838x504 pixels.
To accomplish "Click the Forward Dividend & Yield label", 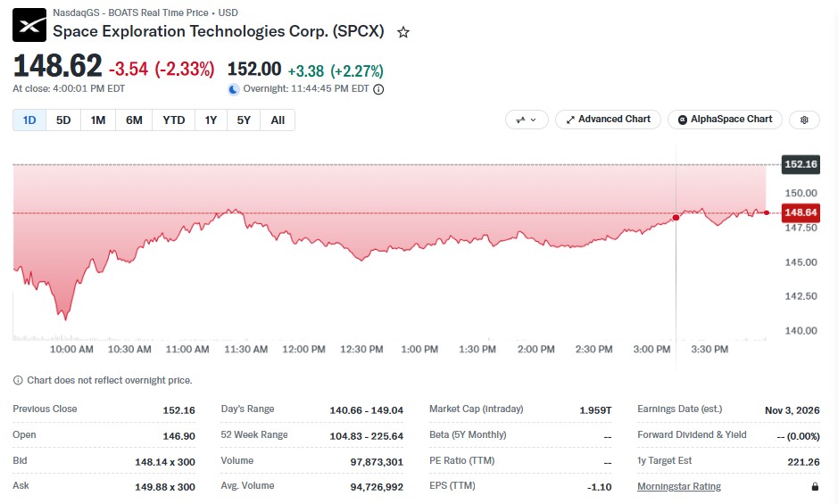I will pos(692,434).
